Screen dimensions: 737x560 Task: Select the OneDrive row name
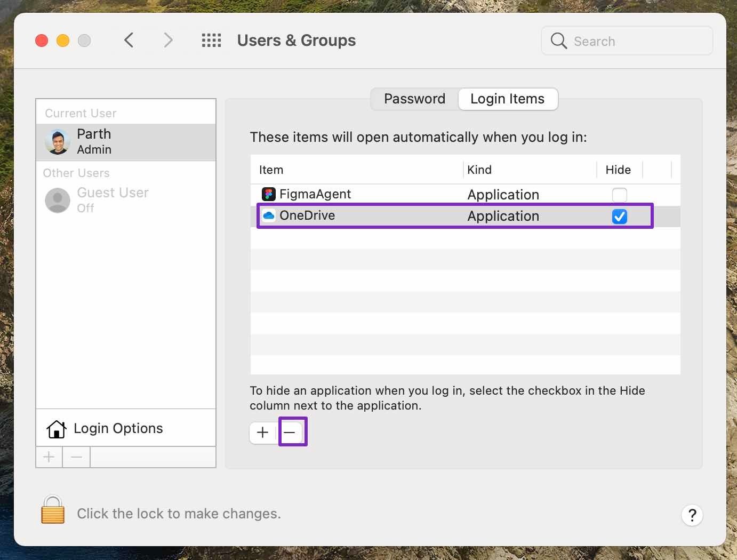[307, 215]
